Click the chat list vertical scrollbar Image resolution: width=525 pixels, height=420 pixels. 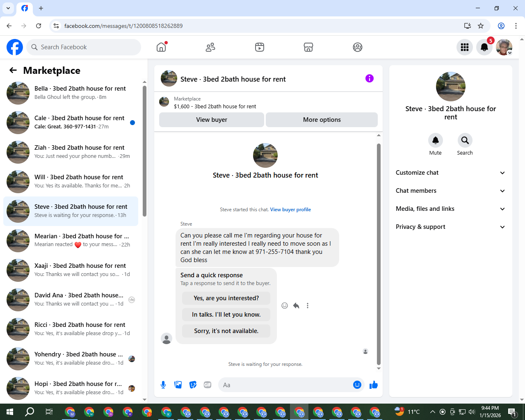click(144, 151)
